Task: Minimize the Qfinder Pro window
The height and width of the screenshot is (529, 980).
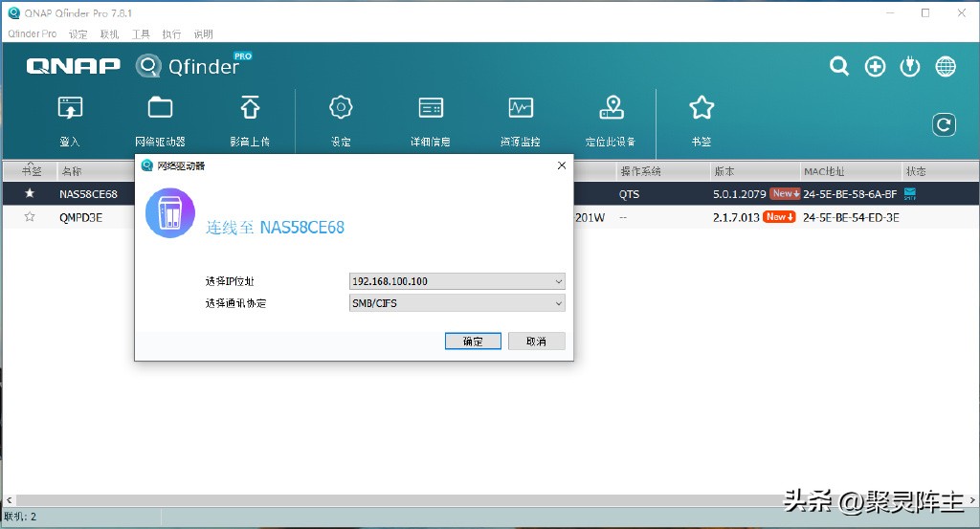Action: 890,13
